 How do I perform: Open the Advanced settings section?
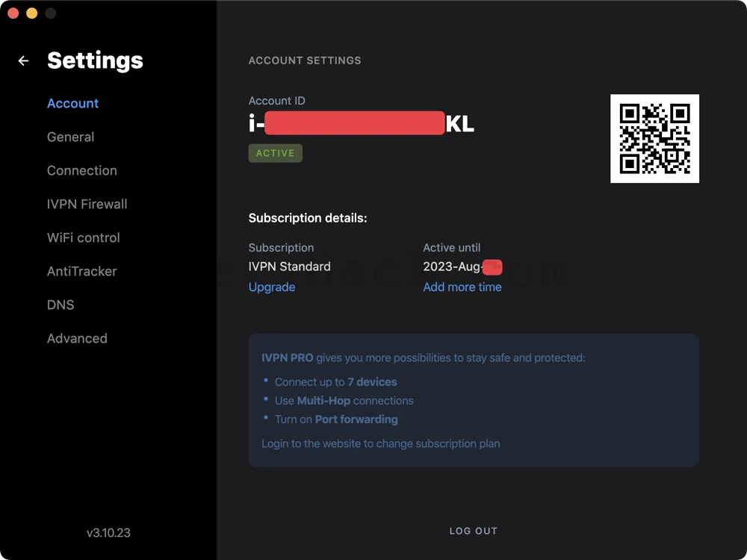coord(77,338)
